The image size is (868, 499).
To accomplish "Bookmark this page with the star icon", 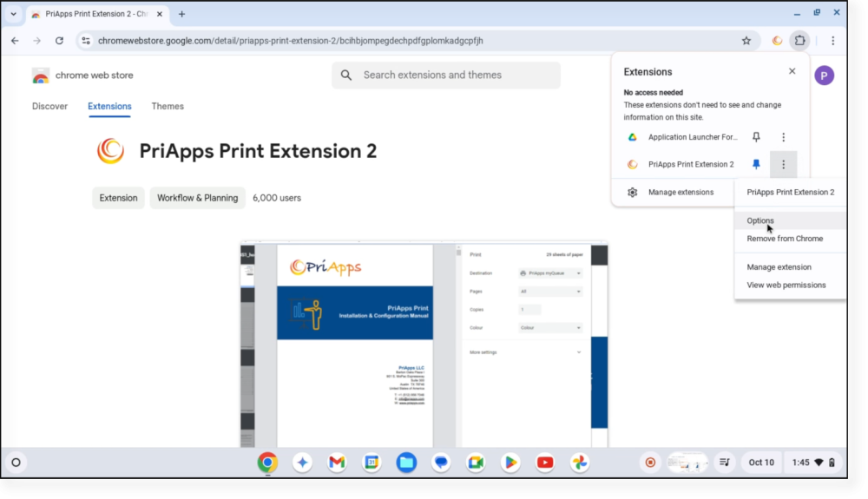I will 746,41.
